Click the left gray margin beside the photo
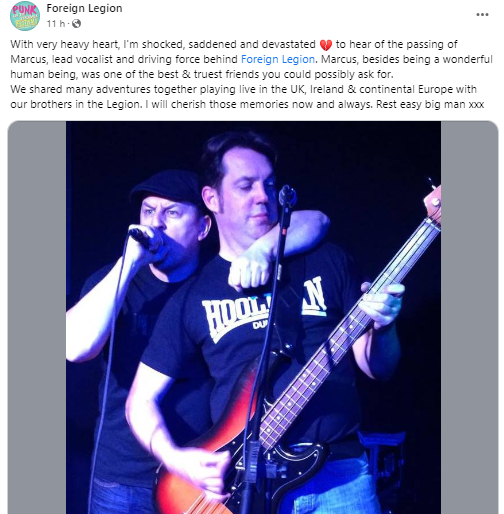This screenshot has height=514, width=504. click(37, 317)
